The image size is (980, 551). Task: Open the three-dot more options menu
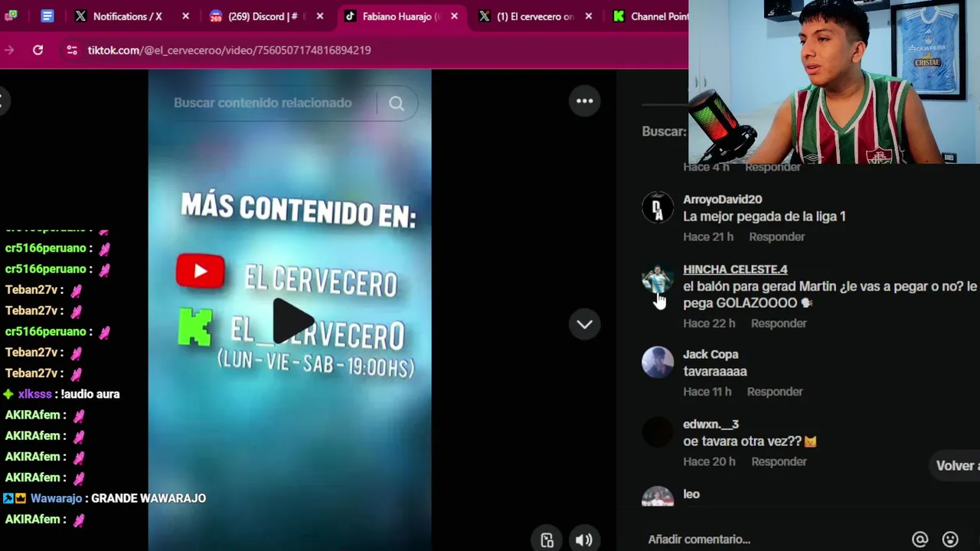tap(584, 100)
